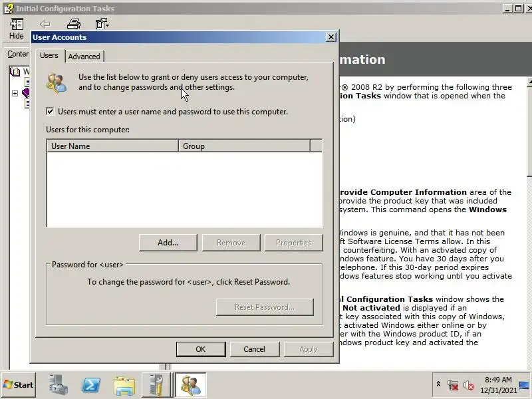The width and height of the screenshot is (532, 399).
Task: Open the Start menu
Action: click(x=19, y=385)
